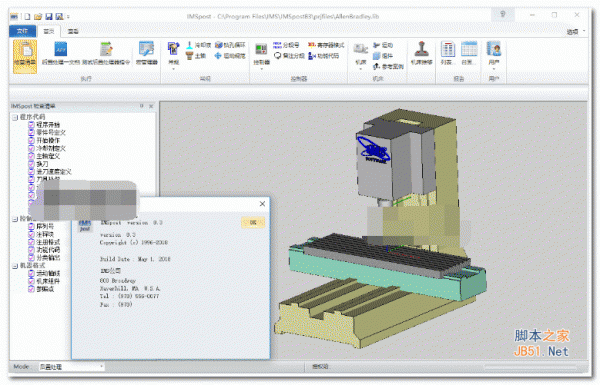
Task: Toggle the 换刀 checklist checkbox
Action: click(31, 164)
